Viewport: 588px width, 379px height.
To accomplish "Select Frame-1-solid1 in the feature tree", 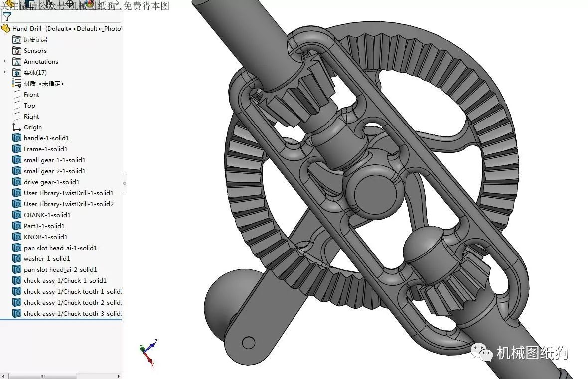I will [x=45, y=149].
